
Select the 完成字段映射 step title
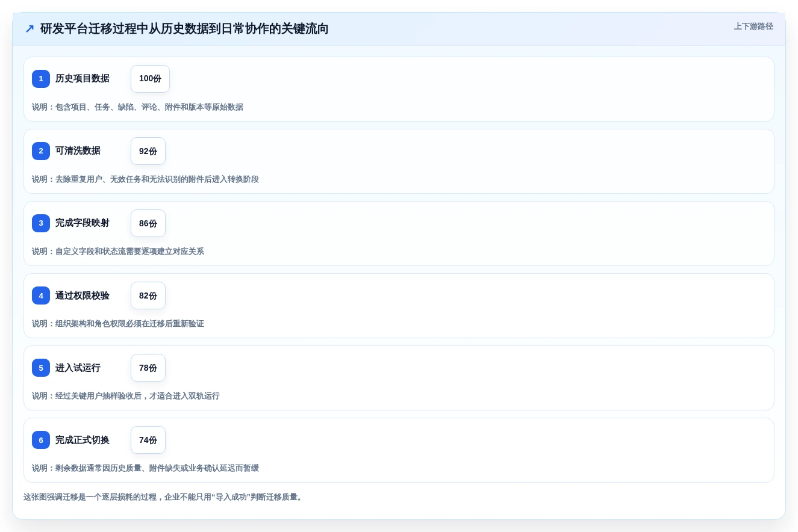click(x=83, y=223)
